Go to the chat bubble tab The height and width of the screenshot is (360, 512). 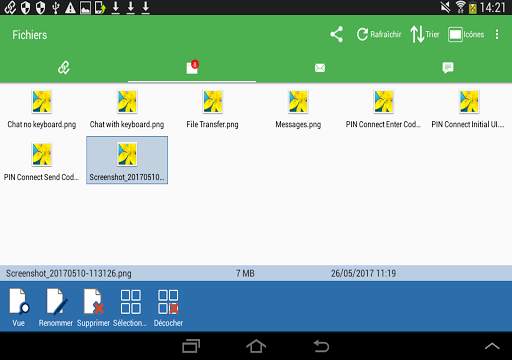click(448, 68)
